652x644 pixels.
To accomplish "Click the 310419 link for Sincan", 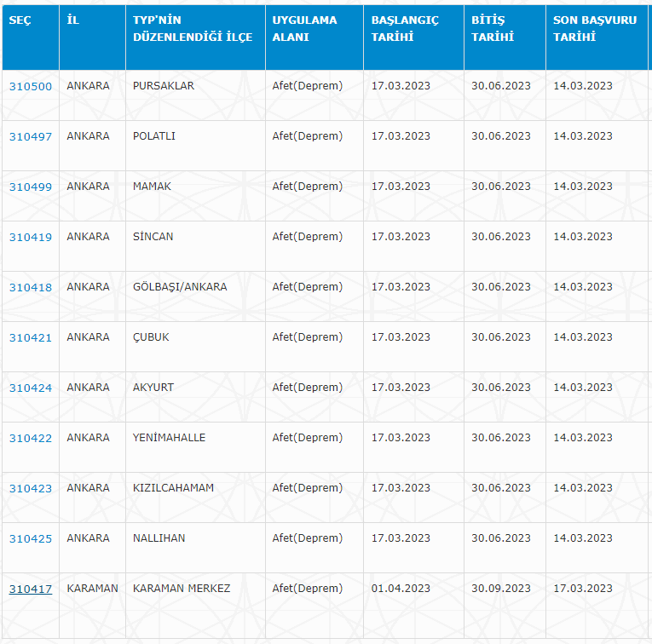I will [x=30, y=237].
